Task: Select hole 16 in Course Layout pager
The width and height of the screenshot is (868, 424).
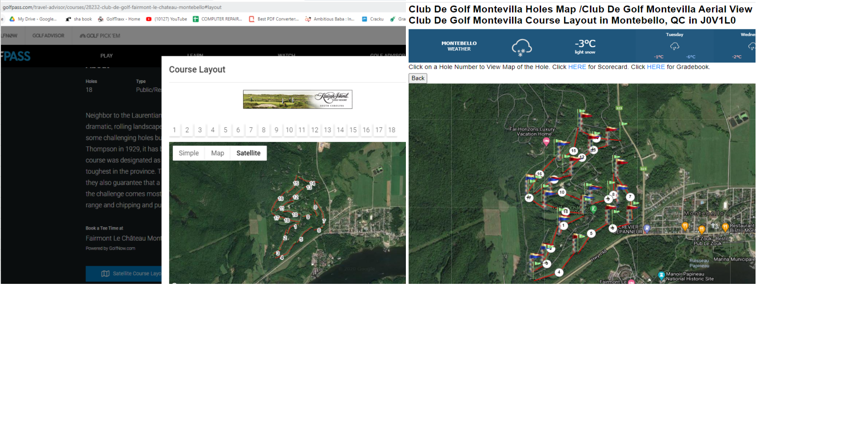Action: (366, 130)
